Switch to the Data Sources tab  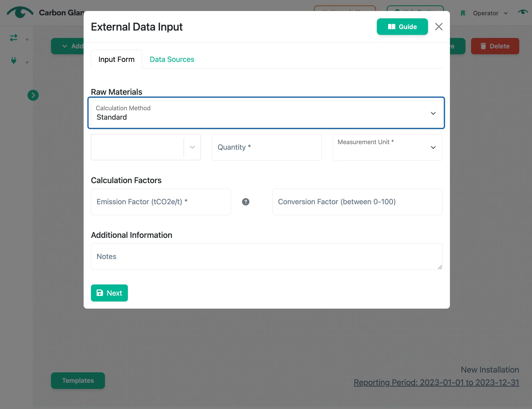172,59
